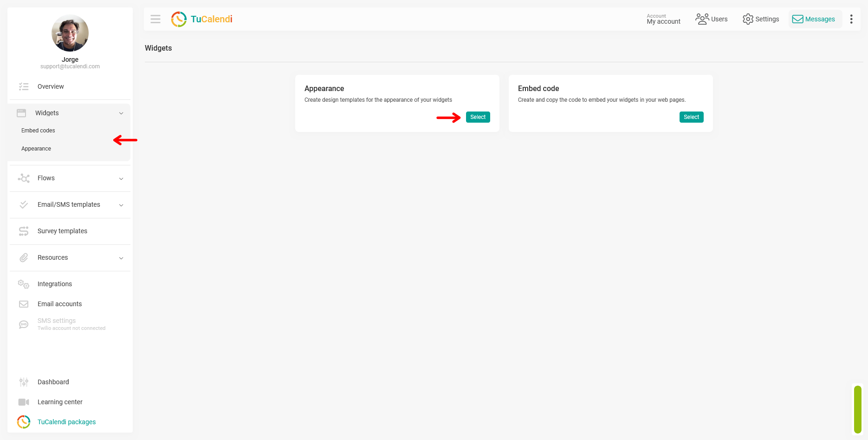Expand the Email/SMS templates chevron
Viewport: 868px width, 440px height.
coord(121,205)
